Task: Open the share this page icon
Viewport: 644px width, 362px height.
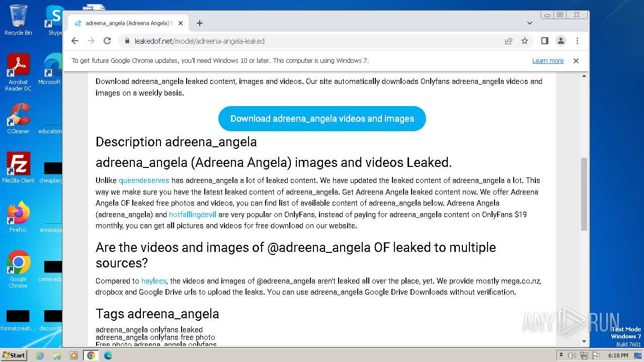Action: pyautogui.click(x=509, y=41)
